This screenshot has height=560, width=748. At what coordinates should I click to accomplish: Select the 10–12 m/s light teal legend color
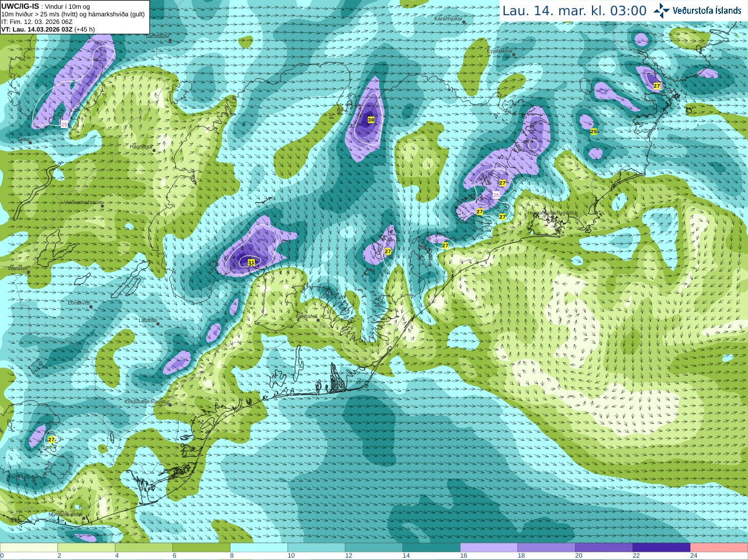(316, 547)
